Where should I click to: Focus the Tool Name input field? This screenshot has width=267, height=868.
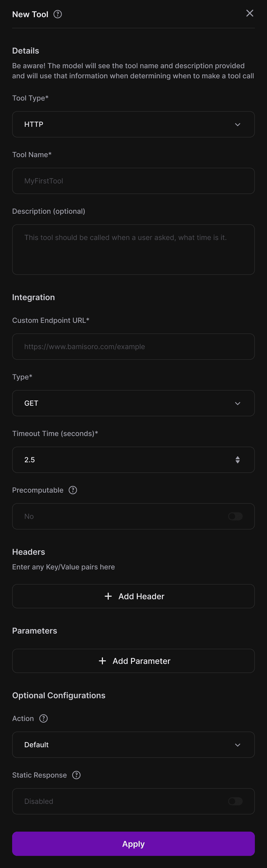pyautogui.click(x=133, y=181)
